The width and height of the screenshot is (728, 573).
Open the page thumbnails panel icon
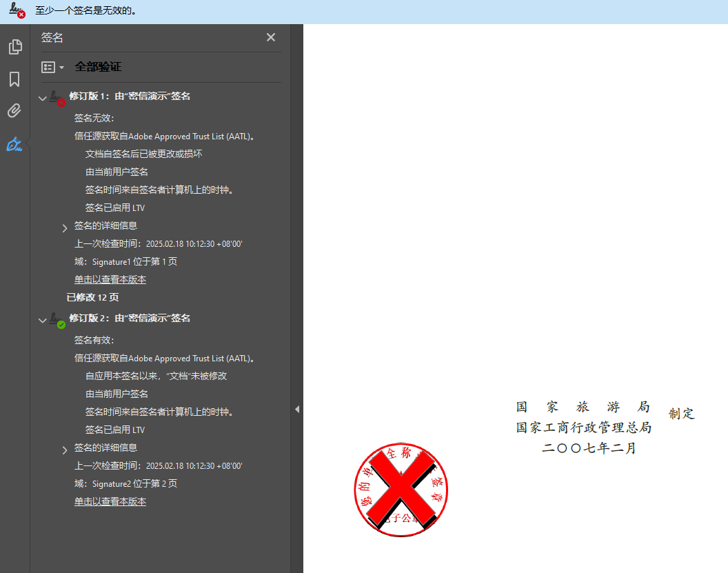14,47
